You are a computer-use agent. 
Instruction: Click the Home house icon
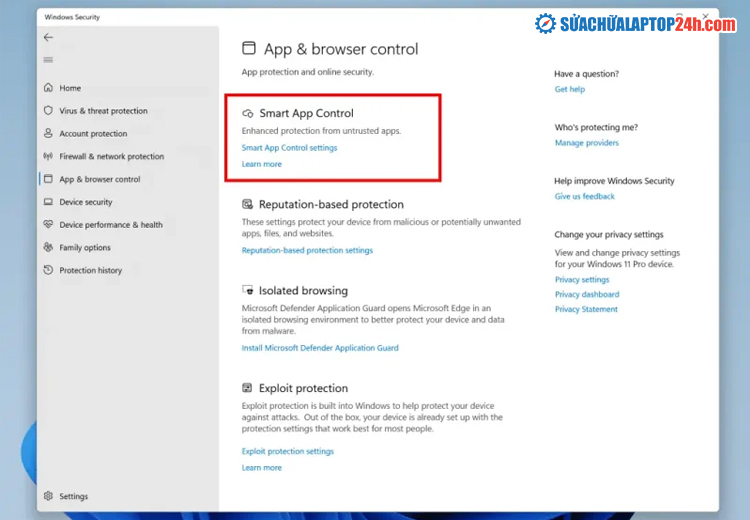pos(48,88)
